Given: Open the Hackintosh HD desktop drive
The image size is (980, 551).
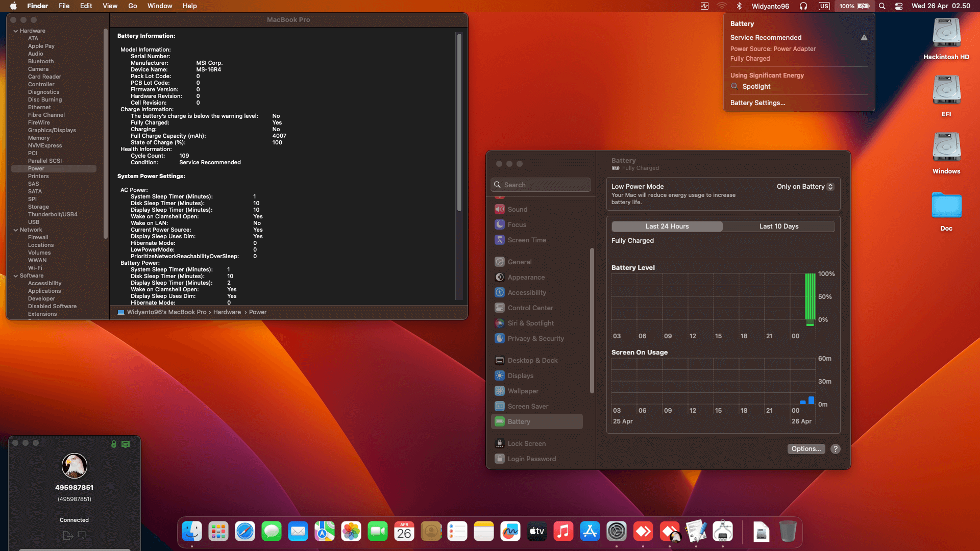Looking at the screenshot, I should coord(946,39).
